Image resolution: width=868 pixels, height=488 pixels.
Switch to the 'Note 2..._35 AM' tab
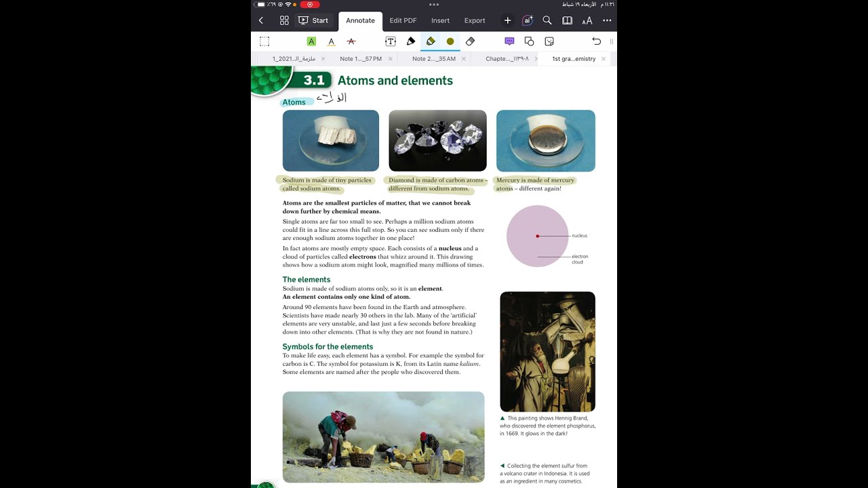coord(434,59)
